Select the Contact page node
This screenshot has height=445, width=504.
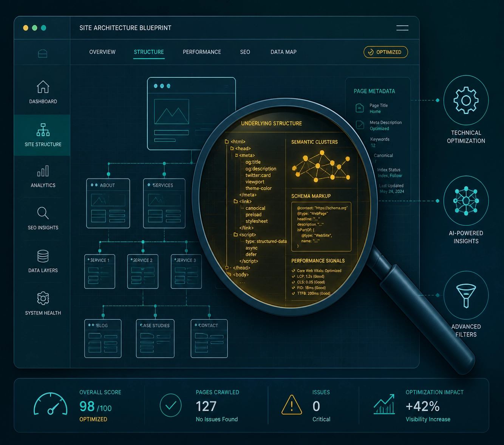209,339
